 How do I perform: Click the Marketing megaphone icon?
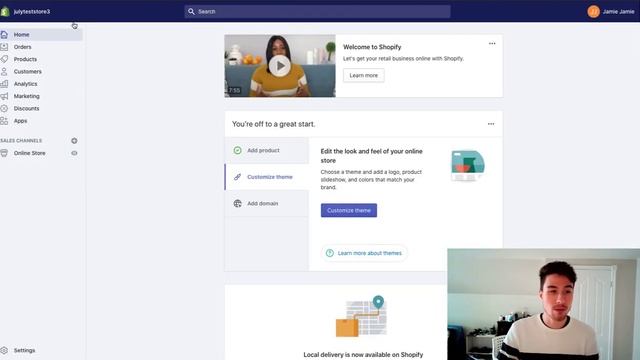tap(4, 96)
